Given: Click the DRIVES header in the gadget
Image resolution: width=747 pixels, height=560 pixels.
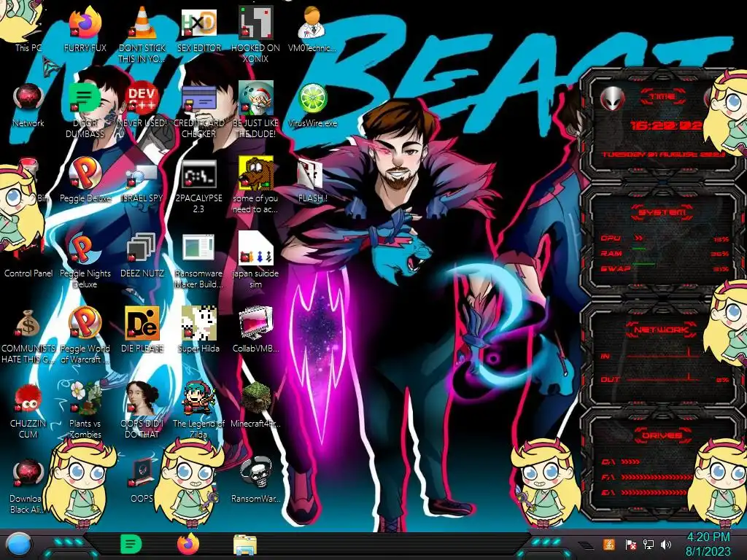Looking at the screenshot, I should (x=662, y=435).
